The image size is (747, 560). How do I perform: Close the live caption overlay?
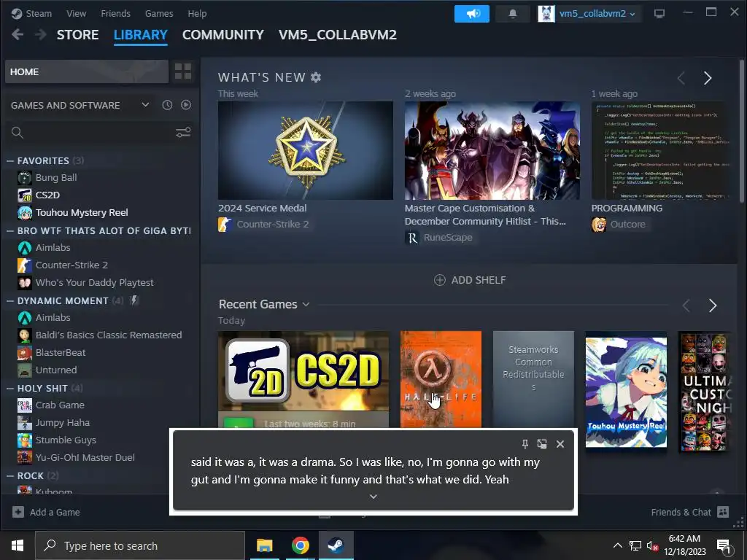[x=560, y=444]
